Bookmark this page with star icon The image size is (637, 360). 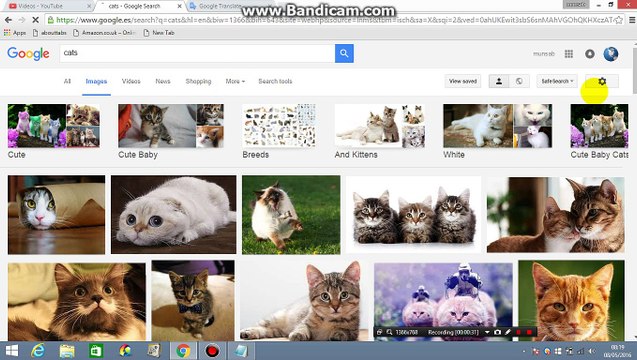point(618,20)
